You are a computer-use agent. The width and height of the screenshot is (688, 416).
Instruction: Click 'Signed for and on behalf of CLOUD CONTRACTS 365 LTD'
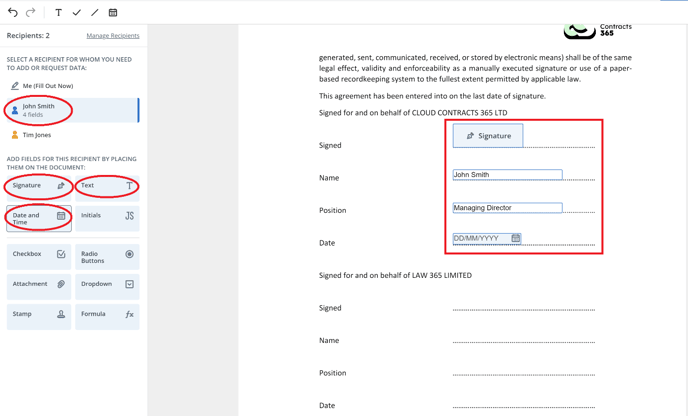pos(413,113)
